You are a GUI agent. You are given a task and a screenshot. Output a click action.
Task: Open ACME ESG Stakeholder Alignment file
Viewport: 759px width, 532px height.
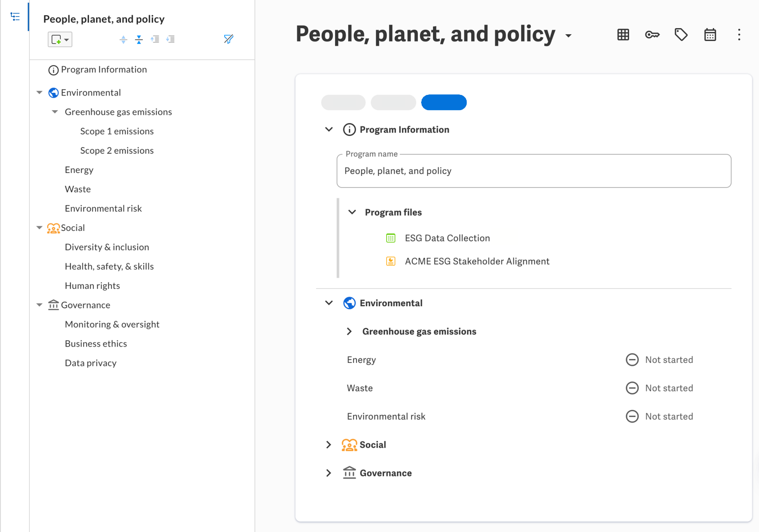[477, 261]
